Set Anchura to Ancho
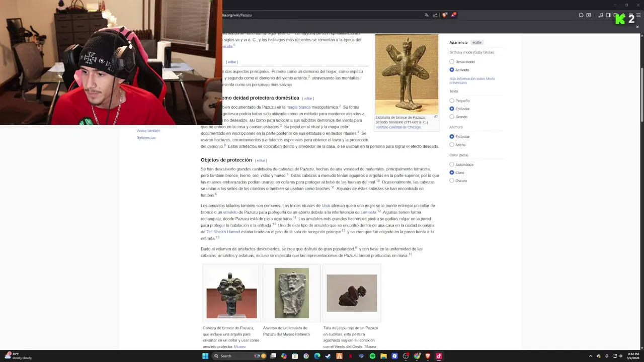The image size is (644, 362). (452, 145)
